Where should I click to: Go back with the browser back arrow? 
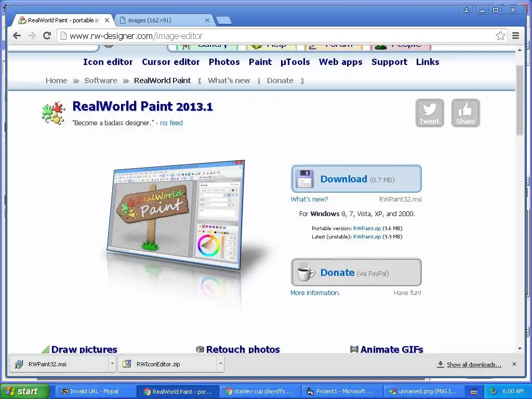[17, 36]
